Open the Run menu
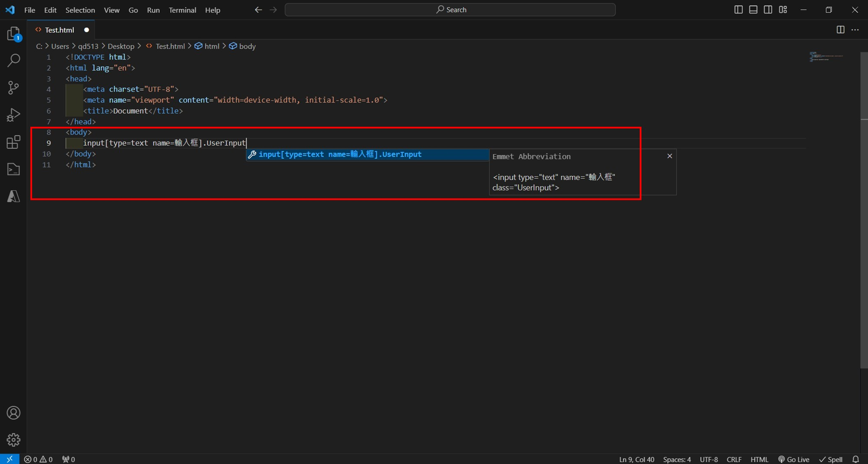 153,10
